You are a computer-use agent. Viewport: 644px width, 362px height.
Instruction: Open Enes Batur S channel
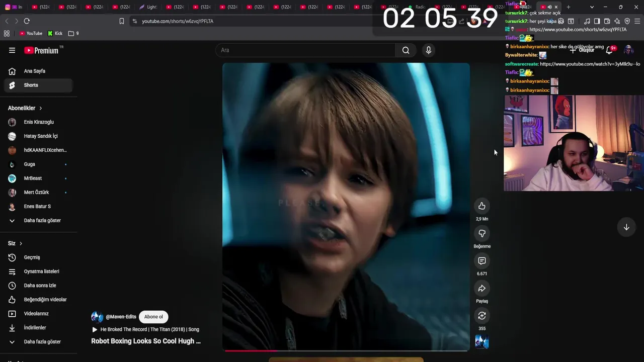coord(38,207)
